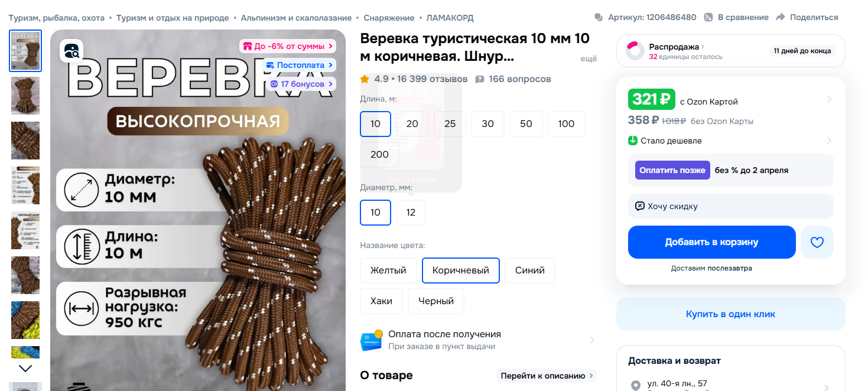Click the share arrow icon
Screen dimensions: 868x391
tap(780, 18)
